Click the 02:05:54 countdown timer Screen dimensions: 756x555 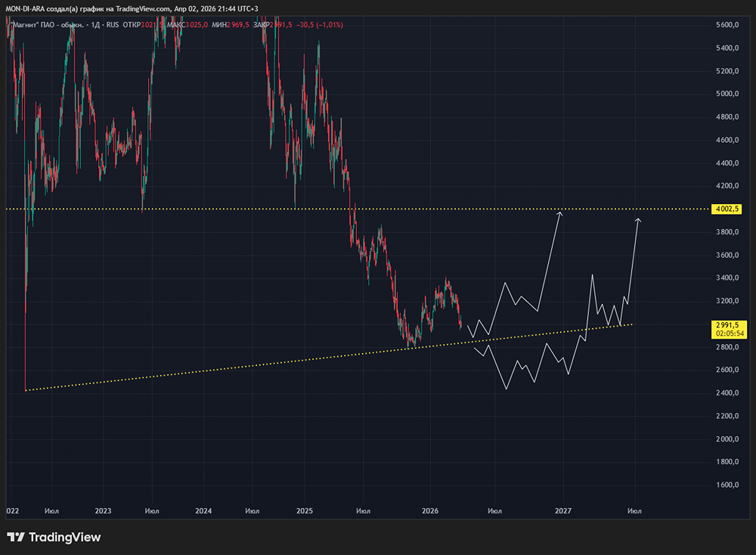coord(730,333)
